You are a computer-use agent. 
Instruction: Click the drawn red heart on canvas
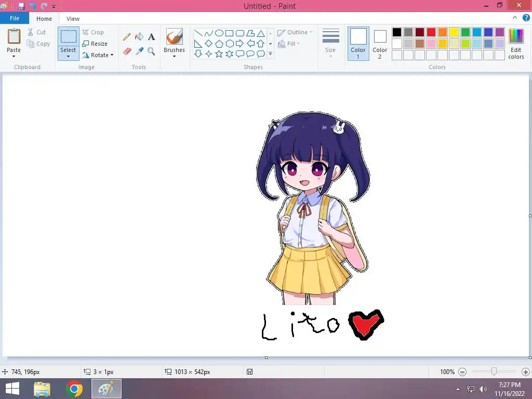pyautogui.click(x=366, y=325)
